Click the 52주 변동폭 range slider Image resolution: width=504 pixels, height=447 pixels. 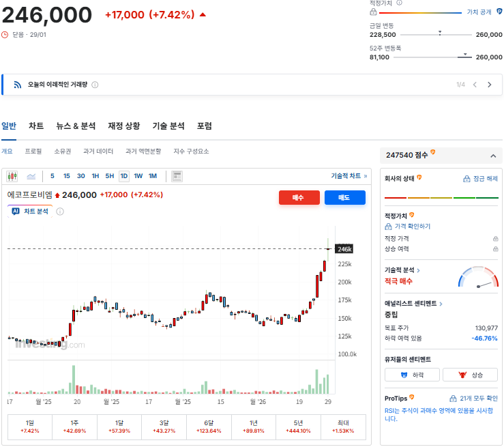432,57
